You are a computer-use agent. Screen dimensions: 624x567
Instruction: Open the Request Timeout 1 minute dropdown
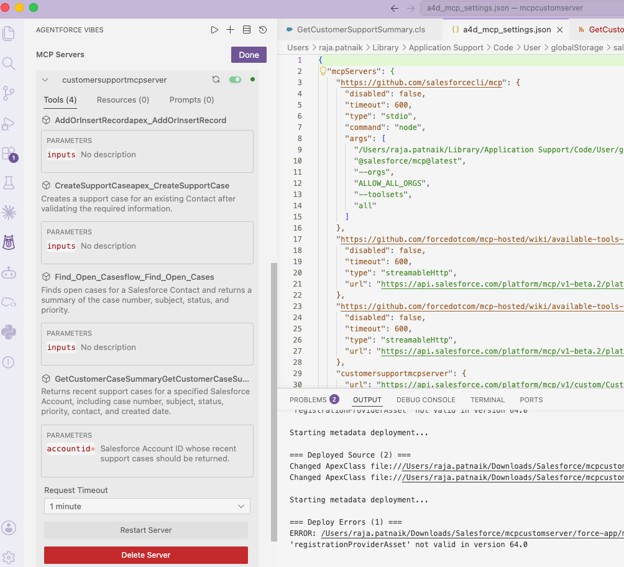(x=147, y=507)
